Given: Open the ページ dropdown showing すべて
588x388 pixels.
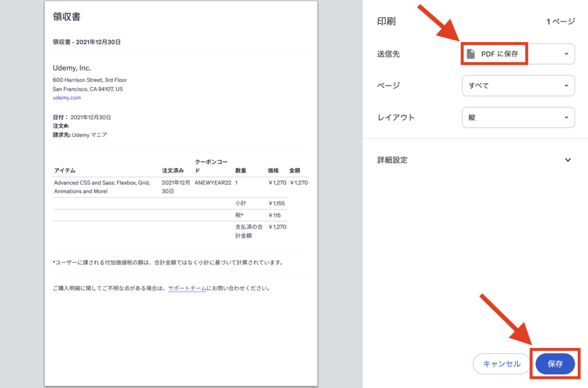Looking at the screenshot, I should (x=518, y=86).
